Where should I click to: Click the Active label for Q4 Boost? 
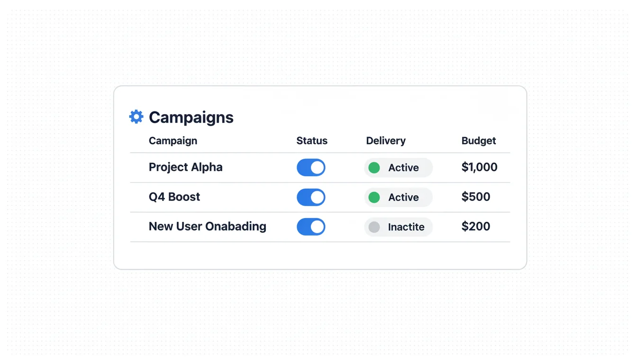point(403,197)
